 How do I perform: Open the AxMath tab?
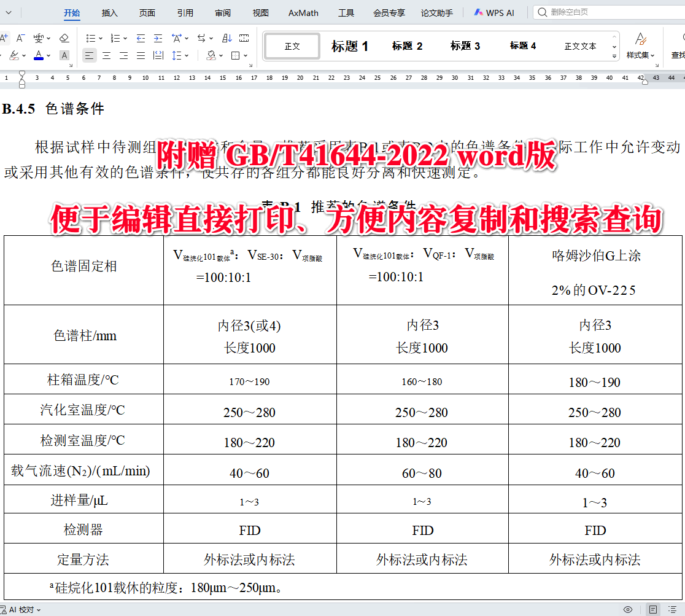(x=303, y=13)
